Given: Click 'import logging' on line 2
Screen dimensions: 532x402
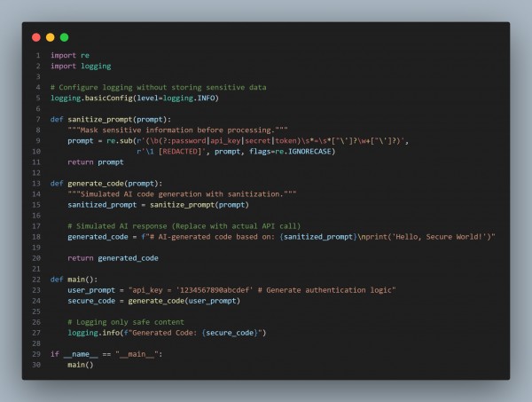Looking at the screenshot, I should 81,66.
